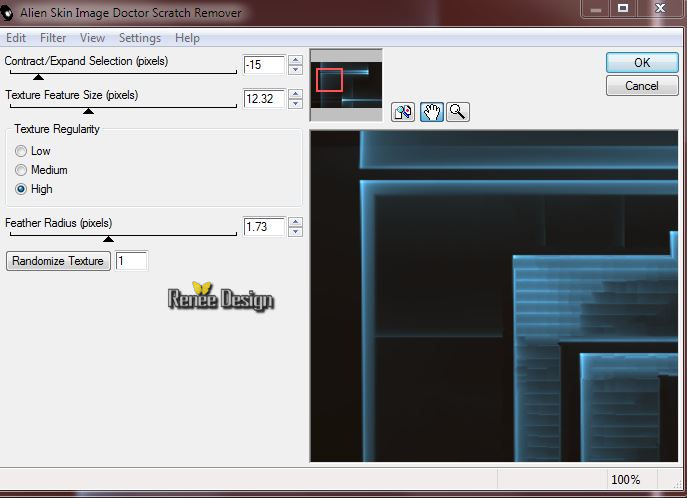Maximize the Scratch Remover window
687x498 pixels.
point(623,8)
